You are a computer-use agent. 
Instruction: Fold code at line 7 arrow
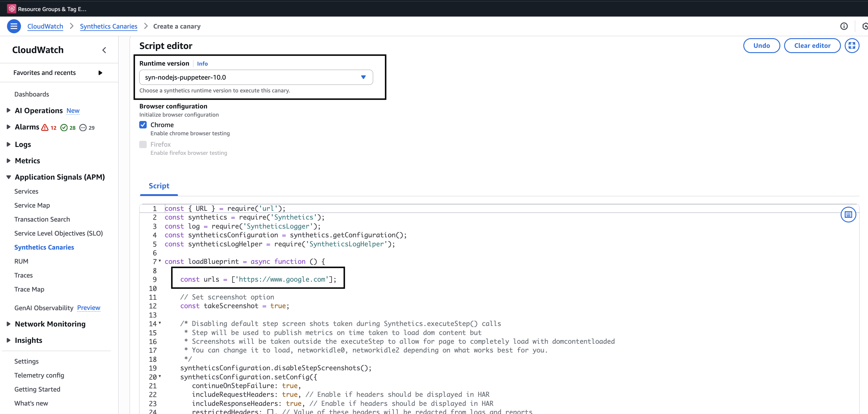pyautogui.click(x=160, y=261)
